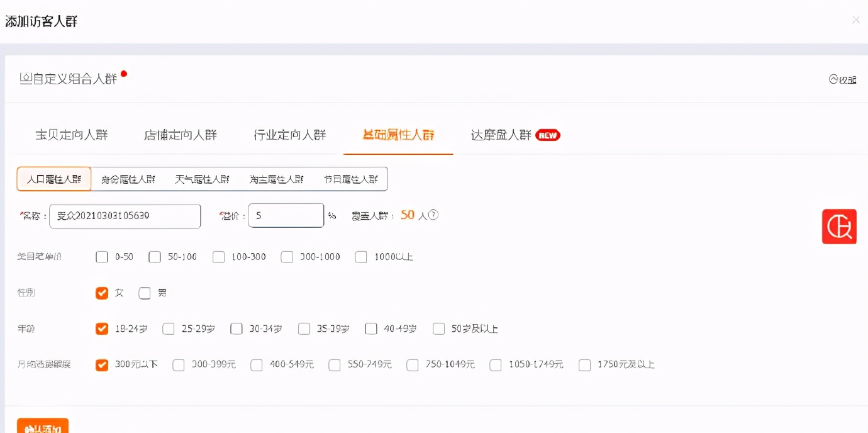Screen dimensions: 868x433
Task: Click inside the 名称 name input field
Action: (124, 215)
